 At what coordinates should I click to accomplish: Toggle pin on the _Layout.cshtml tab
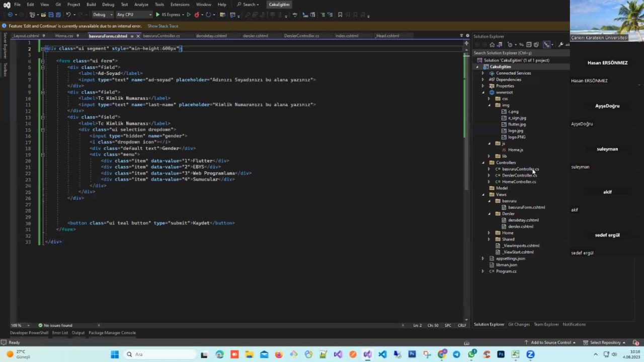(44, 36)
